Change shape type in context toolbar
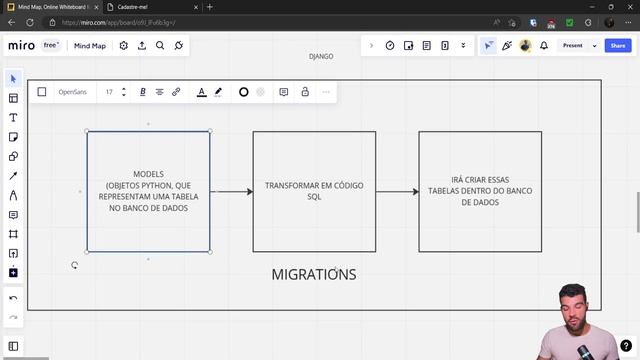Screen dimensions: 640x360 click(x=42, y=92)
